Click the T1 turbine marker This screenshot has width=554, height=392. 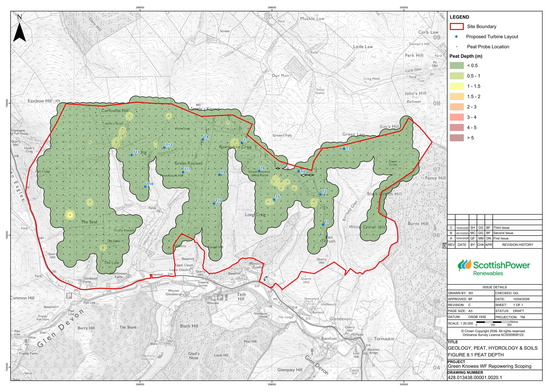click(x=323, y=225)
